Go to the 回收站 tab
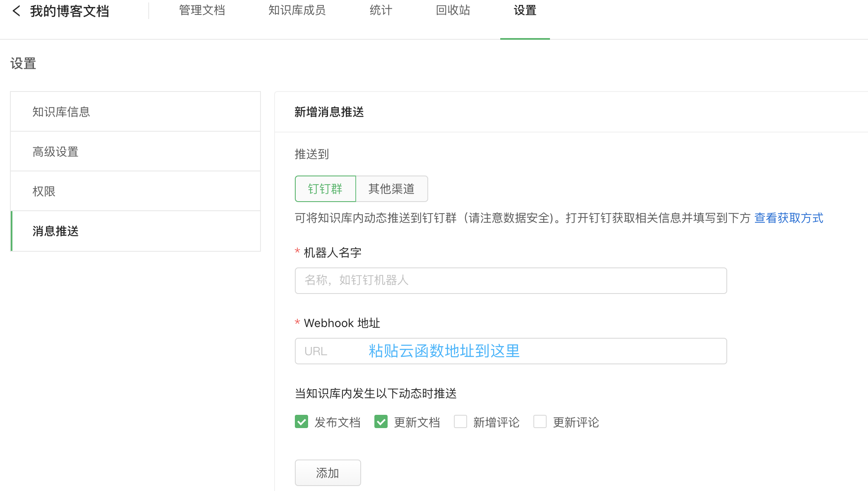The width and height of the screenshot is (868, 491). tap(453, 11)
